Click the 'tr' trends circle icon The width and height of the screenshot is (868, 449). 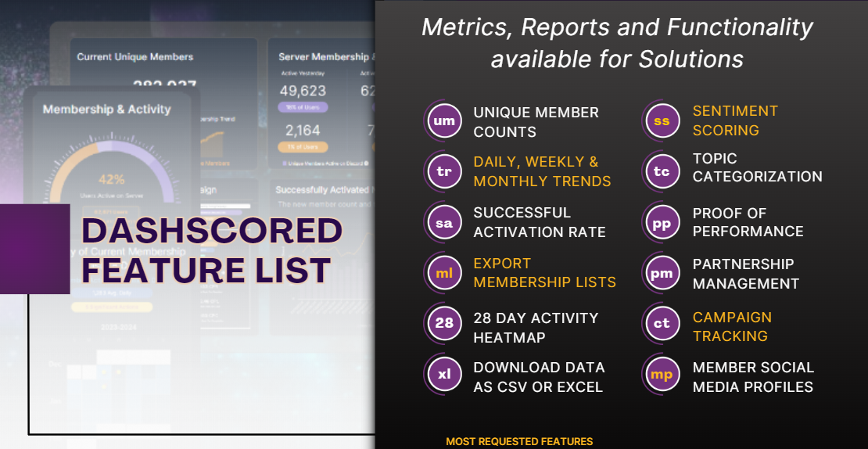pos(444,171)
